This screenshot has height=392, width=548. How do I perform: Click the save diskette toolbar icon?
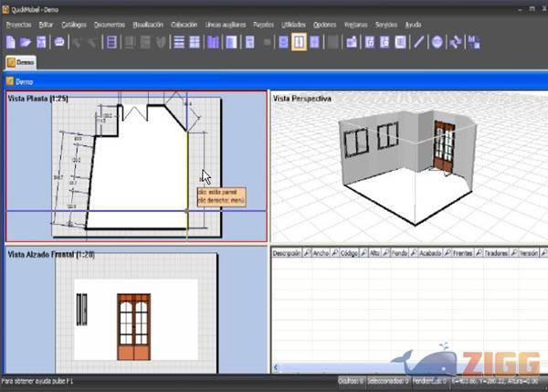point(41,42)
